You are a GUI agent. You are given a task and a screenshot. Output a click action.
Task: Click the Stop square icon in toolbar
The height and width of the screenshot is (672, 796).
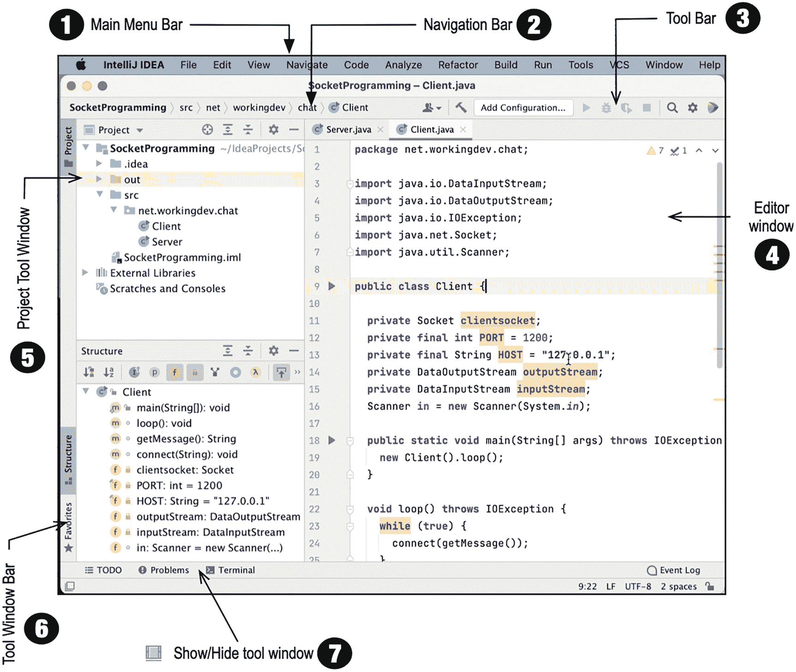(x=646, y=107)
